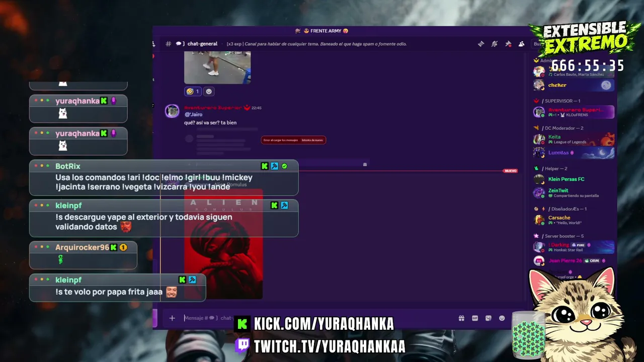Click the Server booster — 5 role heading
The image size is (644, 362).
(562, 236)
